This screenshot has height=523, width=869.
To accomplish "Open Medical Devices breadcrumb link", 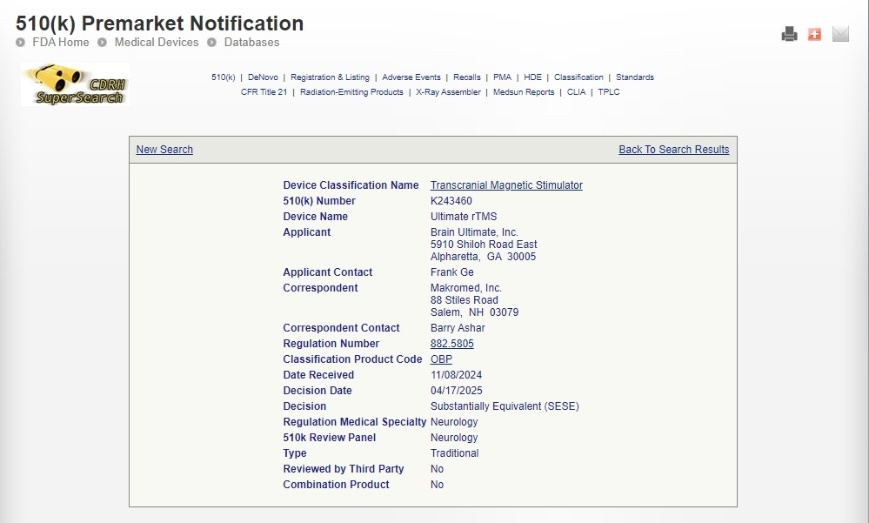I will [156, 42].
